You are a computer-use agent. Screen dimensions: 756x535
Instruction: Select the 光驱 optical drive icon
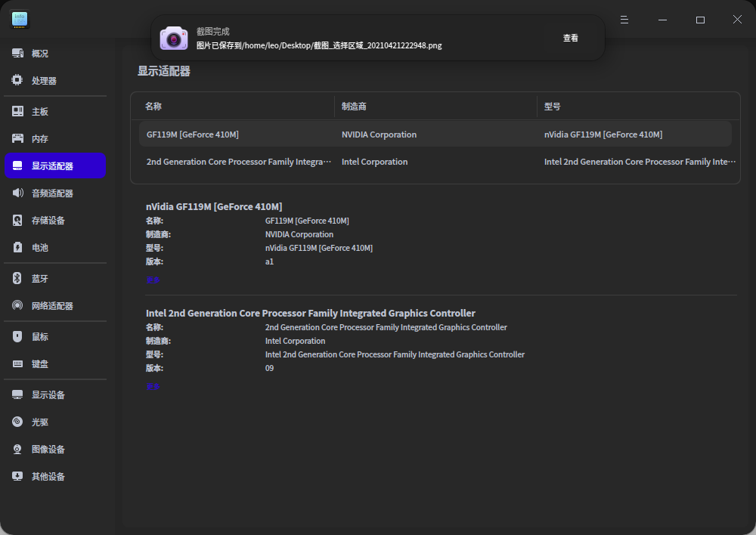pyautogui.click(x=17, y=422)
